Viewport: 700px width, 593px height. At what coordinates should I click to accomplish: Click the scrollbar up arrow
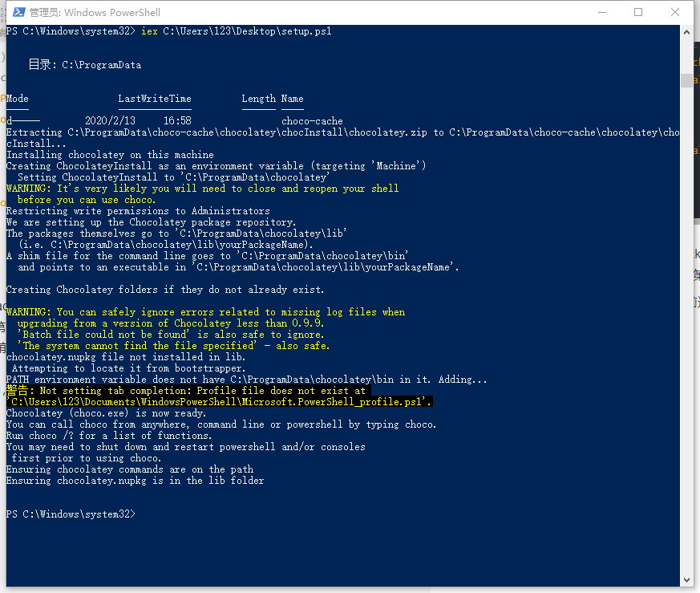(x=686, y=31)
